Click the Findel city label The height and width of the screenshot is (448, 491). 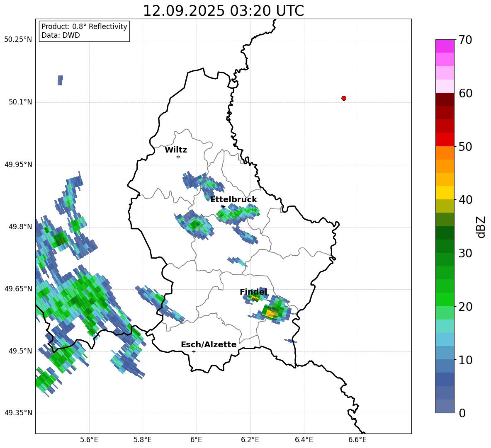(253, 292)
